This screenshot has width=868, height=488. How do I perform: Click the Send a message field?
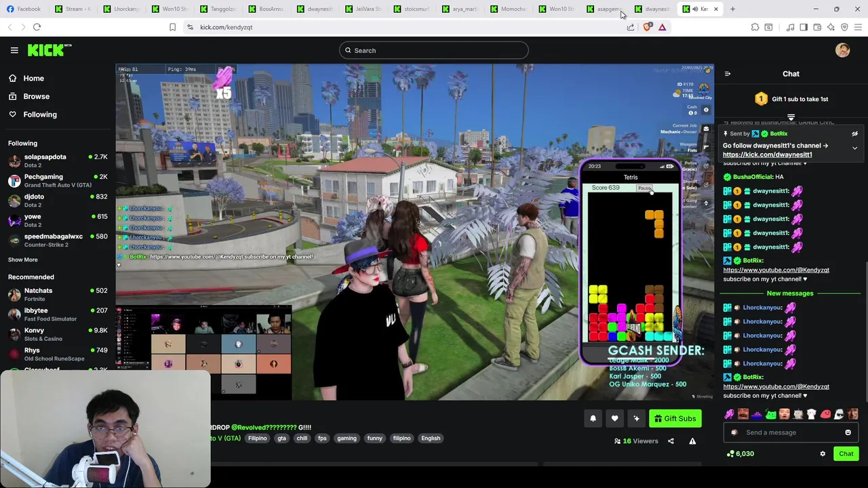(x=790, y=432)
